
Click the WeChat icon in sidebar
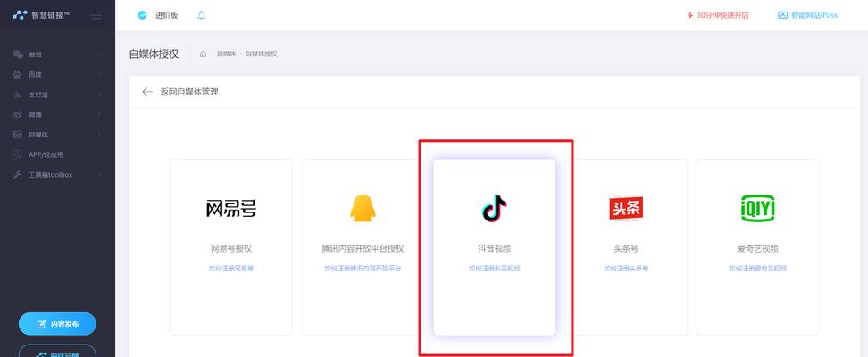18,54
